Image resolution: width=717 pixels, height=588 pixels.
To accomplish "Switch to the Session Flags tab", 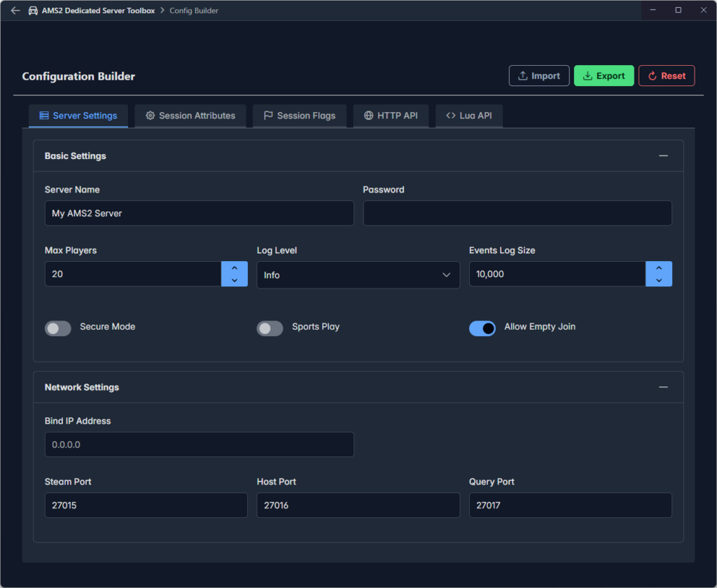I will point(299,115).
